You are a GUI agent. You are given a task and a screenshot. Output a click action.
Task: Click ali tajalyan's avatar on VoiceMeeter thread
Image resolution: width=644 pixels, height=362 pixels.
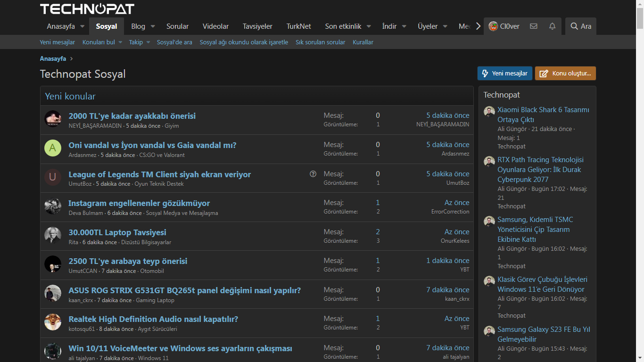[x=53, y=351]
